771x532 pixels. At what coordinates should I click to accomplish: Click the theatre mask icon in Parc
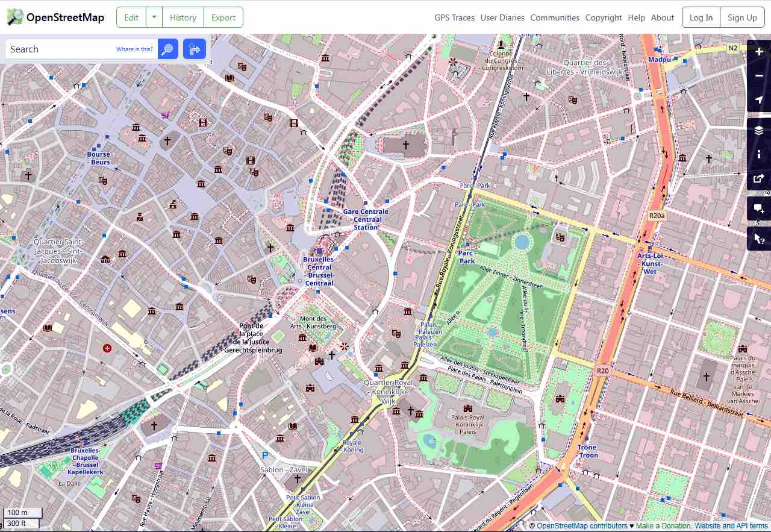coord(560,237)
